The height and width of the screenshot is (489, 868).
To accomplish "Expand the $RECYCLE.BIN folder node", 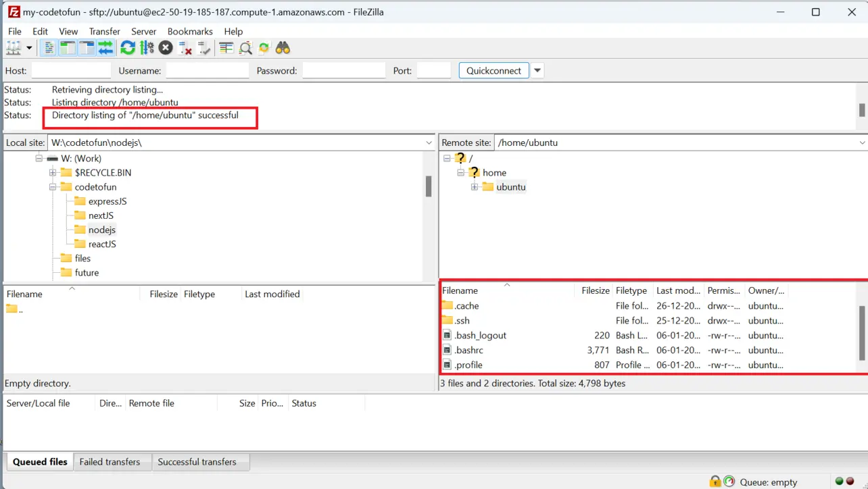I will click(53, 172).
